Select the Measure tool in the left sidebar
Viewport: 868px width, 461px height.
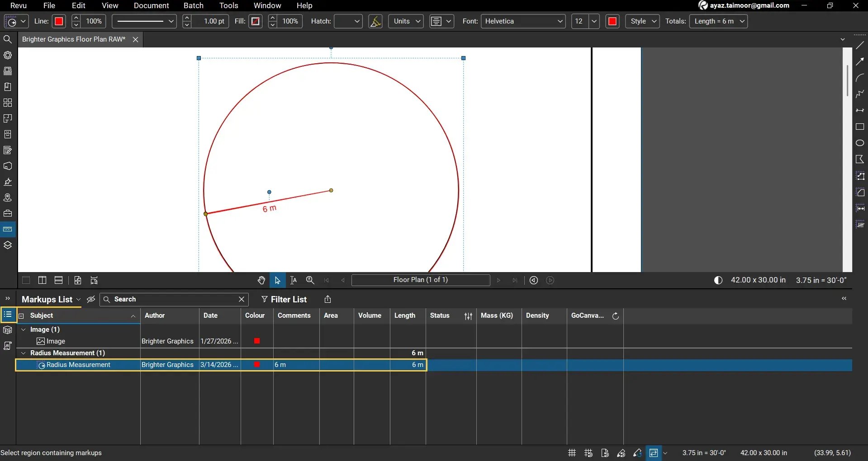pyautogui.click(x=8, y=229)
